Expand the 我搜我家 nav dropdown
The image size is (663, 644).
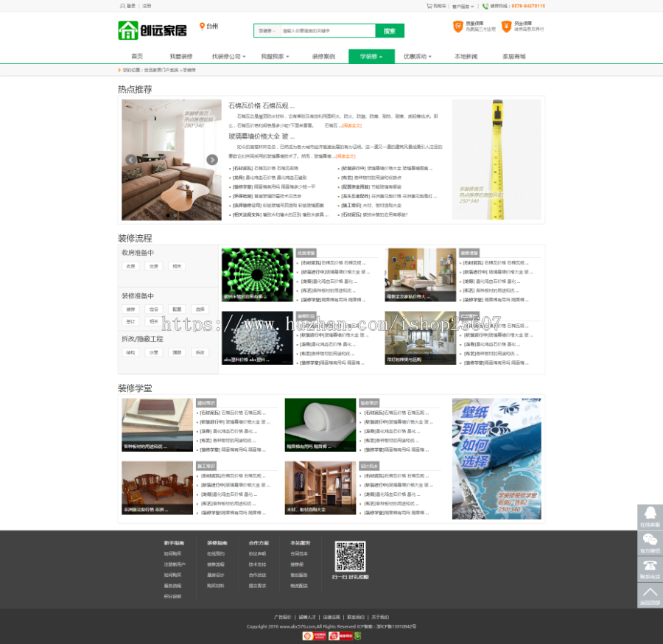tap(275, 56)
